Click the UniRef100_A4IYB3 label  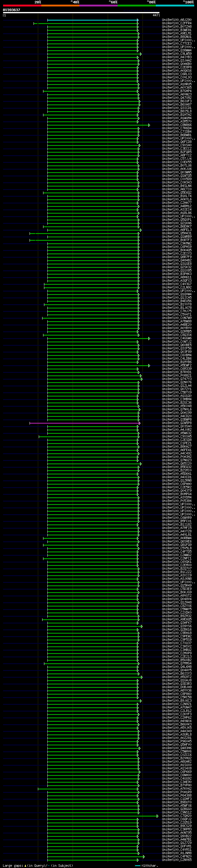click(x=177, y=57)
